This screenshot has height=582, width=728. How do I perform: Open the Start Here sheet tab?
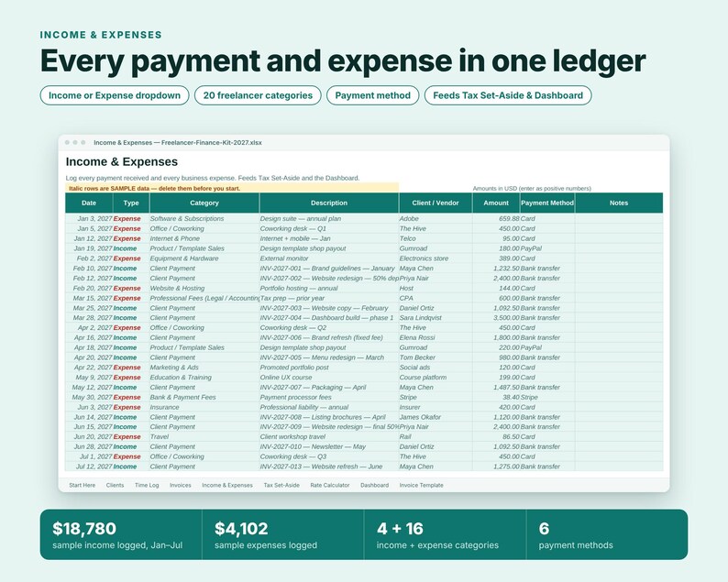coord(83,485)
